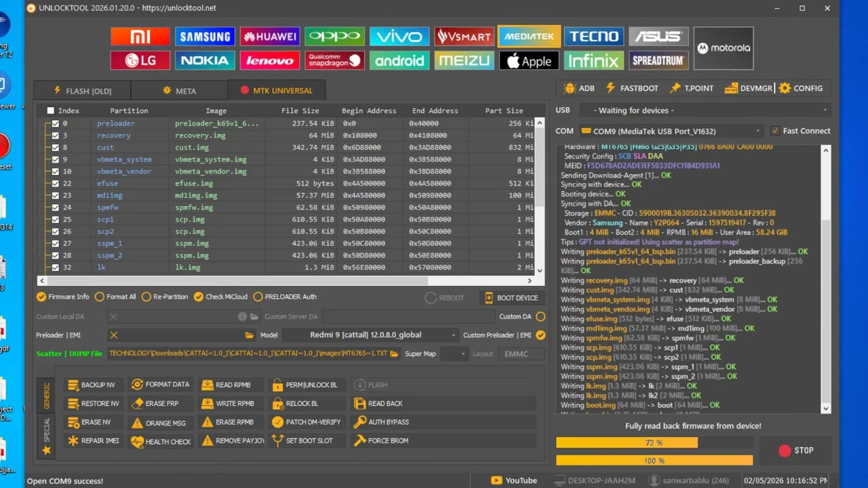Select the Meizu brand logo

465,60
